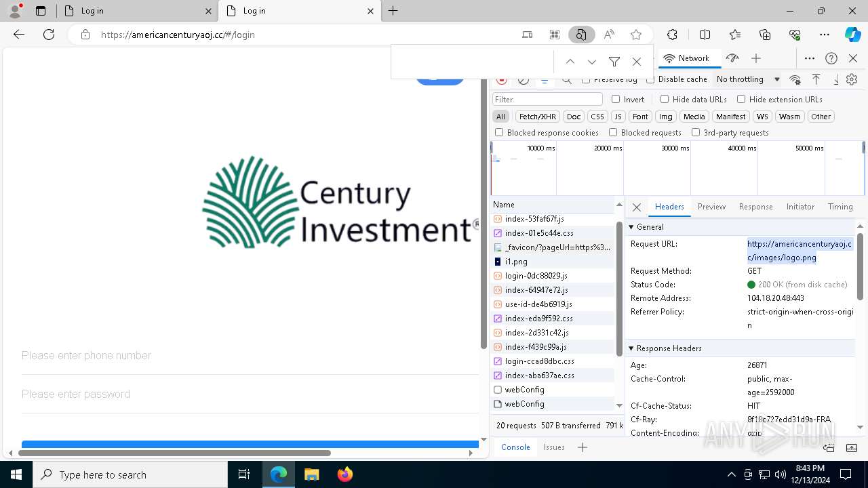This screenshot has height=488, width=868.
Task: Switch to Response tab
Action: (x=756, y=207)
